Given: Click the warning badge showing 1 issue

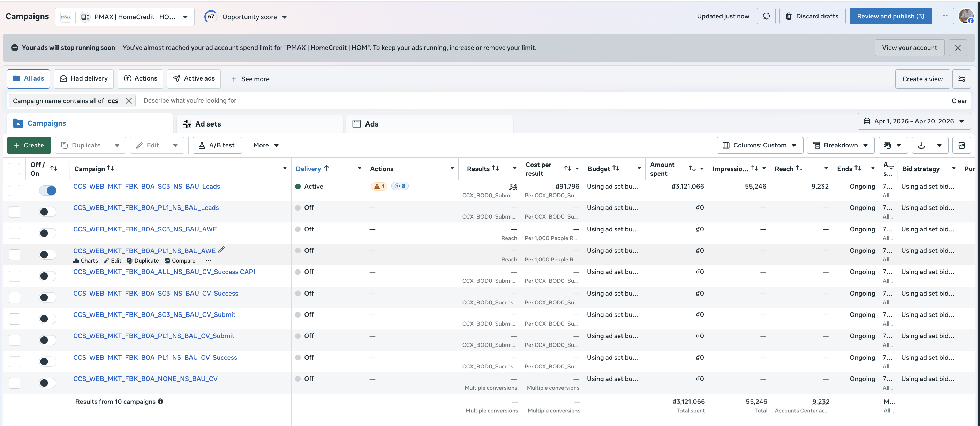Looking at the screenshot, I should point(379,187).
